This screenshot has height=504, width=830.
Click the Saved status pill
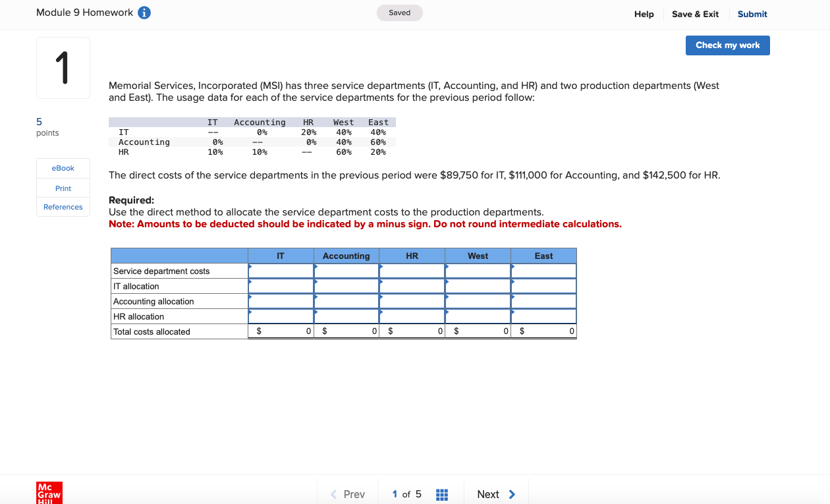[x=399, y=12]
